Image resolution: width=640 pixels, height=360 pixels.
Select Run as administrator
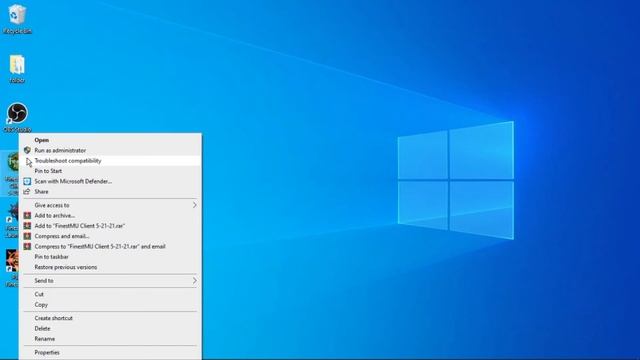pyautogui.click(x=110, y=150)
